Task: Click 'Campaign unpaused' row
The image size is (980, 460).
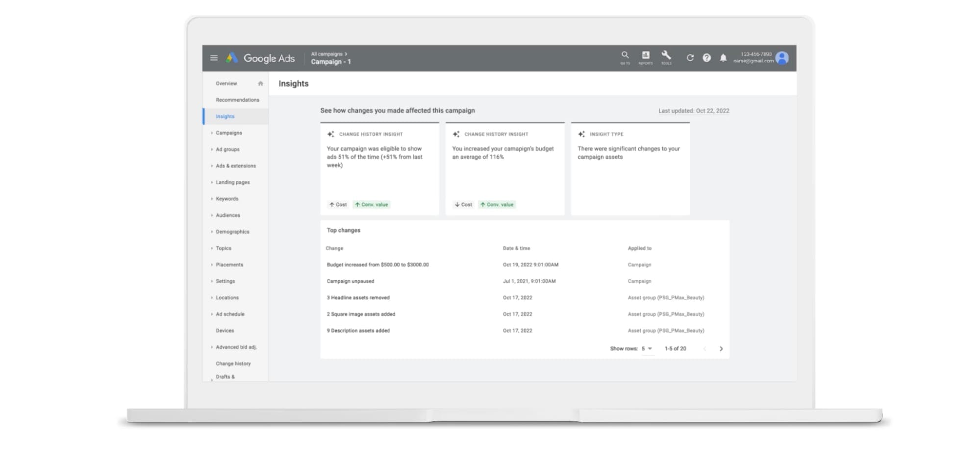Action: (525, 281)
